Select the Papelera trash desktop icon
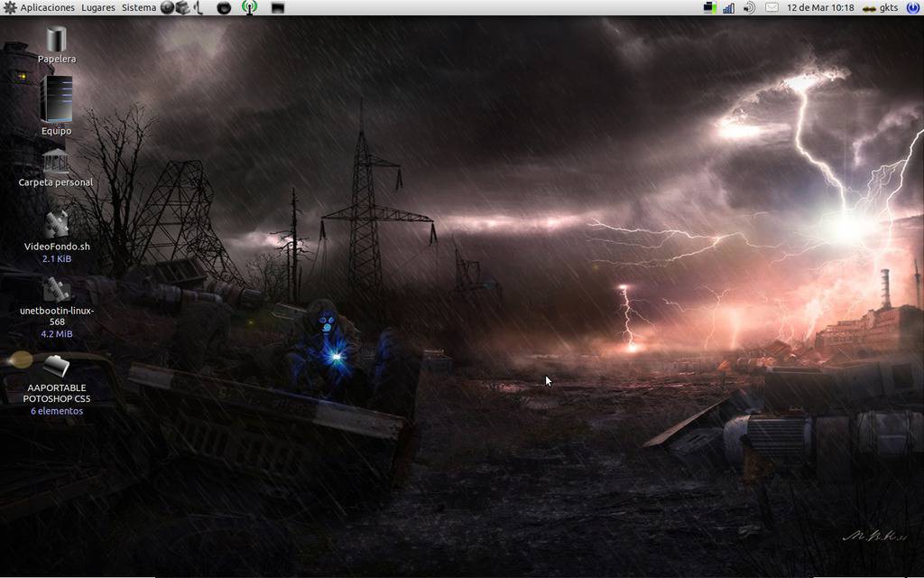 57,39
